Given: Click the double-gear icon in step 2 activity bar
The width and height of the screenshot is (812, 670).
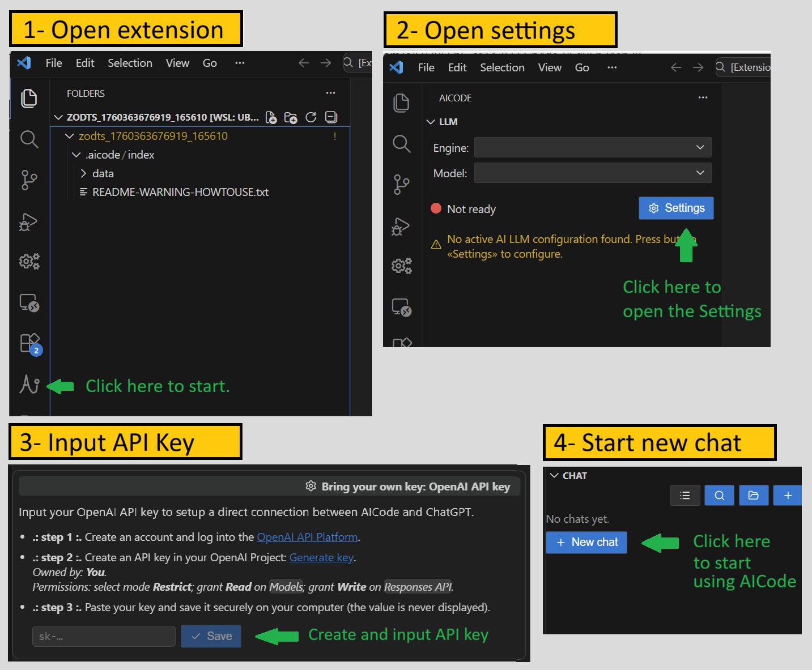Looking at the screenshot, I should pos(401,266).
